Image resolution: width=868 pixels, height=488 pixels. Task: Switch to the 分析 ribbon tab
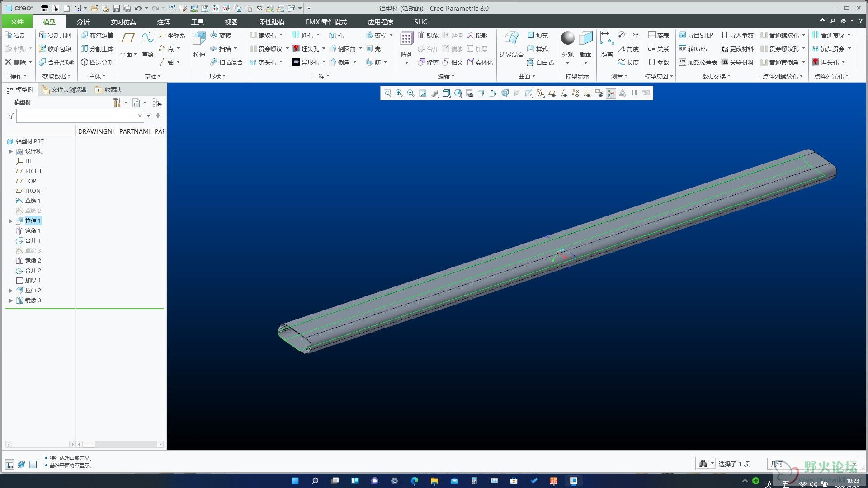click(83, 22)
